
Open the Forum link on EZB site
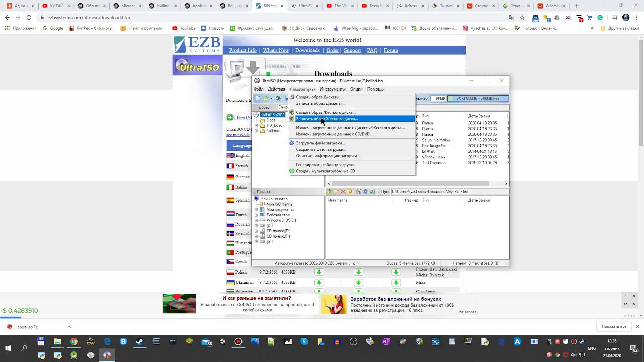tap(391, 50)
